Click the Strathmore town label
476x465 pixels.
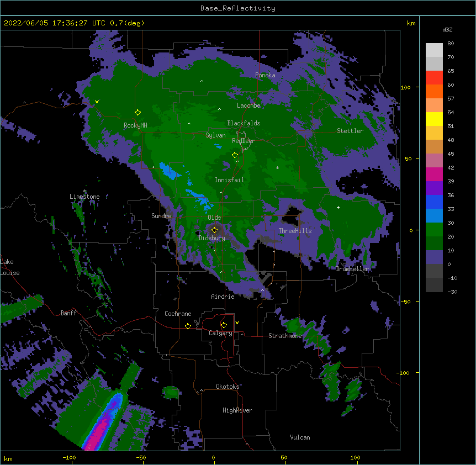(285, 336)
